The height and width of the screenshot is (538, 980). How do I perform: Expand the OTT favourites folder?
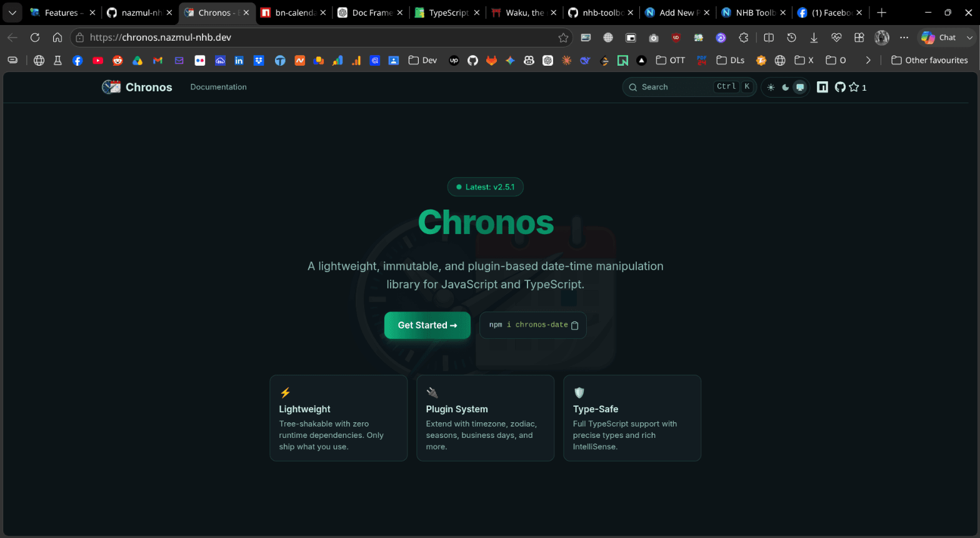click(670, 61)
